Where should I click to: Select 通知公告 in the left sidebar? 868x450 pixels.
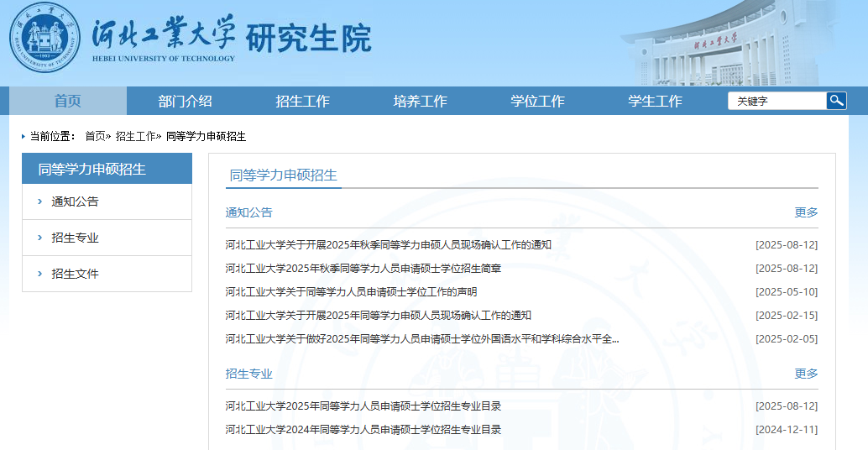75,201
